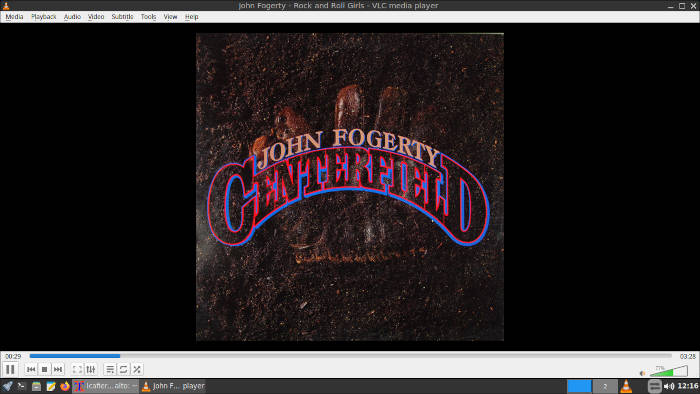700x394 pixels.
Task: Toggle fullscreen video mode
Action: click(77, 369)
